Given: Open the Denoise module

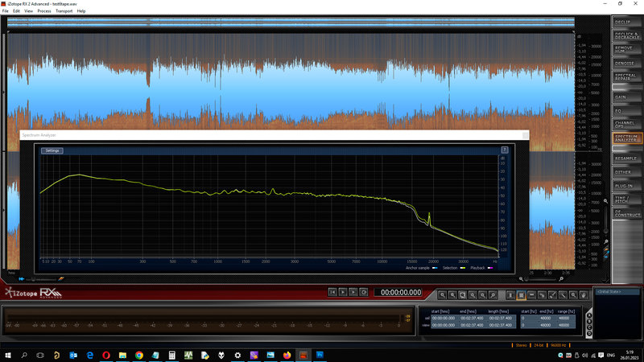Looking at the screenshot, I should coord(624,62).
